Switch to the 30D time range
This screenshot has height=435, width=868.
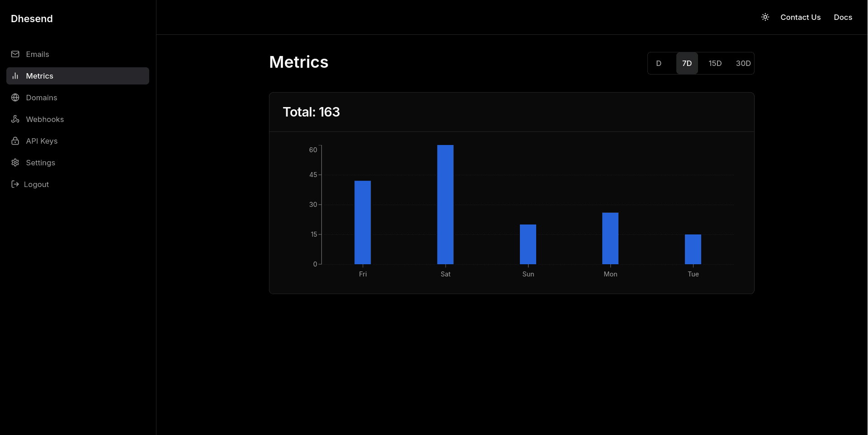coord(743,63)
